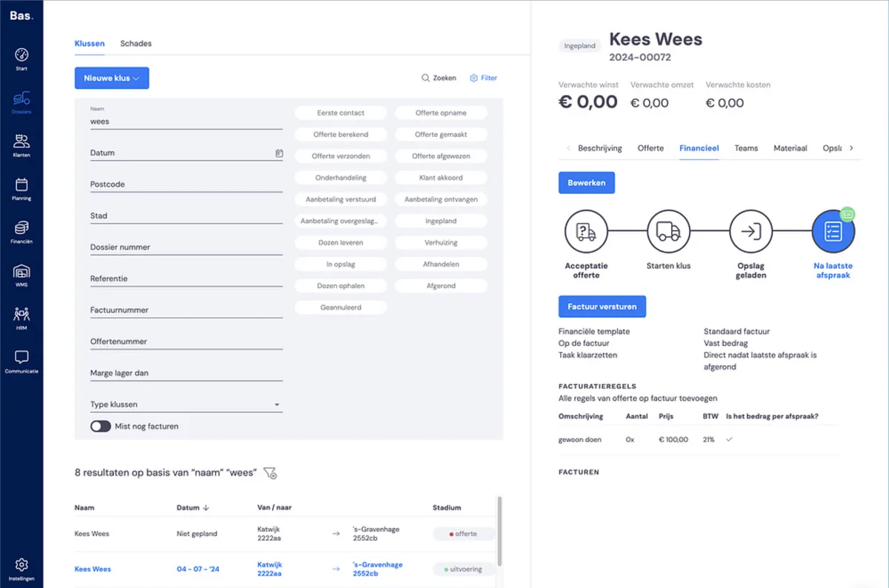Toggle the Offerte opname status filter
This screenshot has width=889, height=588.
click(x=441, y=113)
